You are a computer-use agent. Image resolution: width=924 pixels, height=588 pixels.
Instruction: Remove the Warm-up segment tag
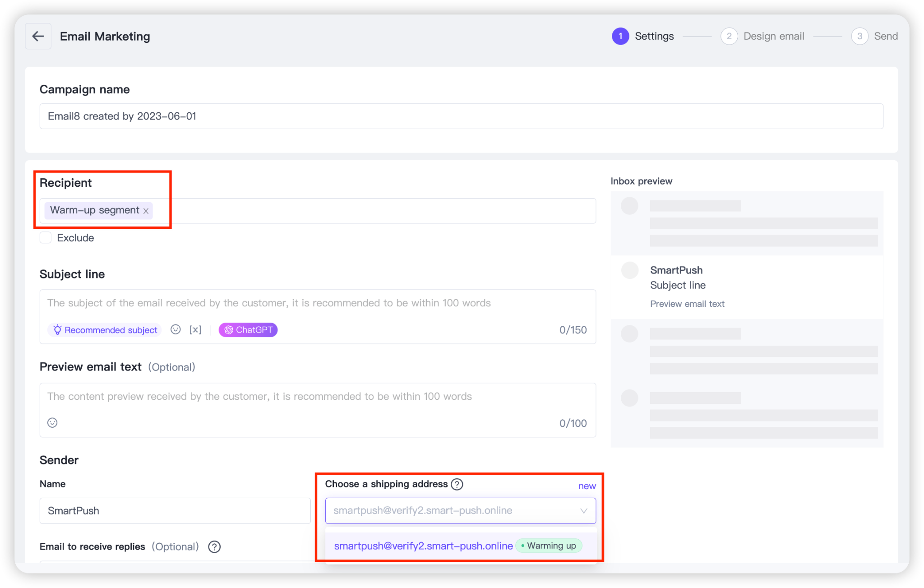[x=146, y=211]
